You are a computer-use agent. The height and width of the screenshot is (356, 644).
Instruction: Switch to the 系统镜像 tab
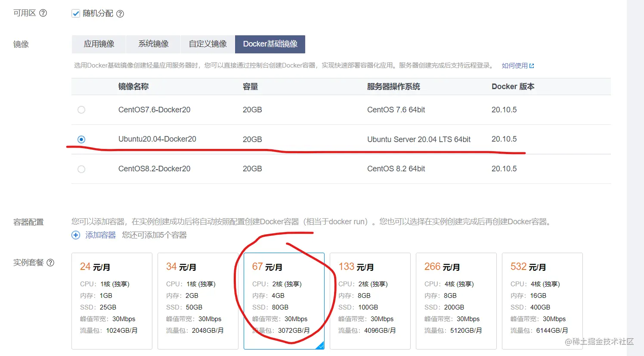click(153, 44)
